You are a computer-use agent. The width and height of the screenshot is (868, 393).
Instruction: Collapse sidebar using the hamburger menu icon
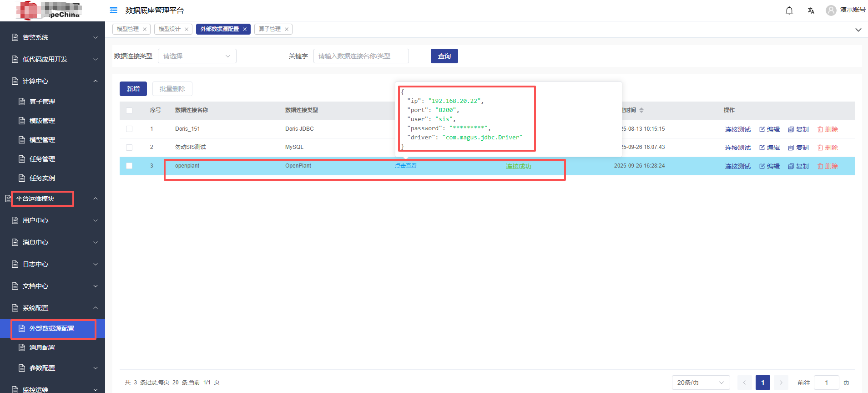coord(114,10)
